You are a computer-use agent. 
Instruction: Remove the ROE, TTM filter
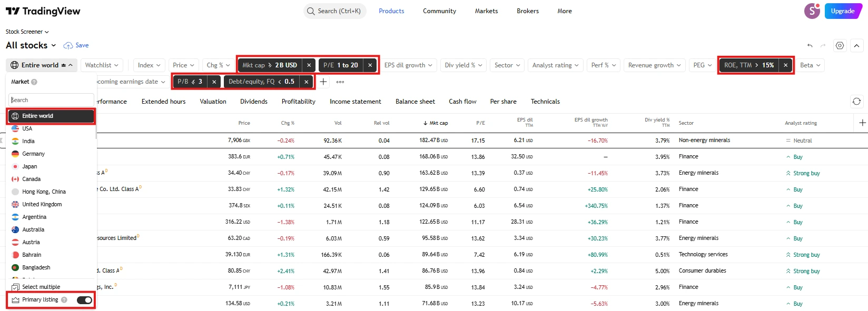[x=786, y=65]
